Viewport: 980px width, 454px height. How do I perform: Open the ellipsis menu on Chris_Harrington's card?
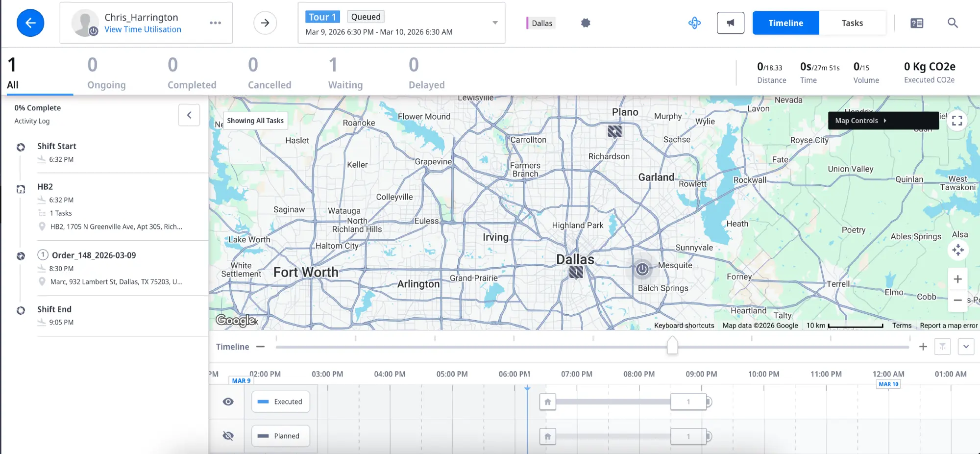tap(215, 23)
